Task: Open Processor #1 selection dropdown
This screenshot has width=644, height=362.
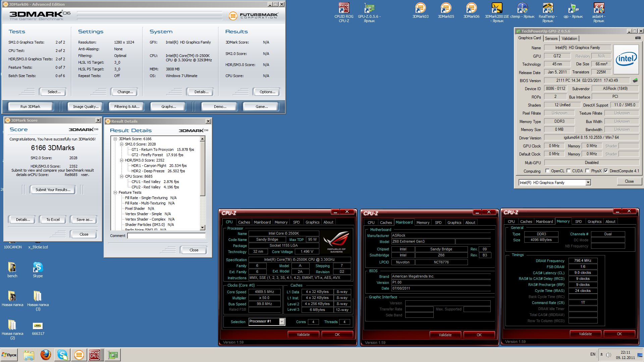Action: point(282,322)
